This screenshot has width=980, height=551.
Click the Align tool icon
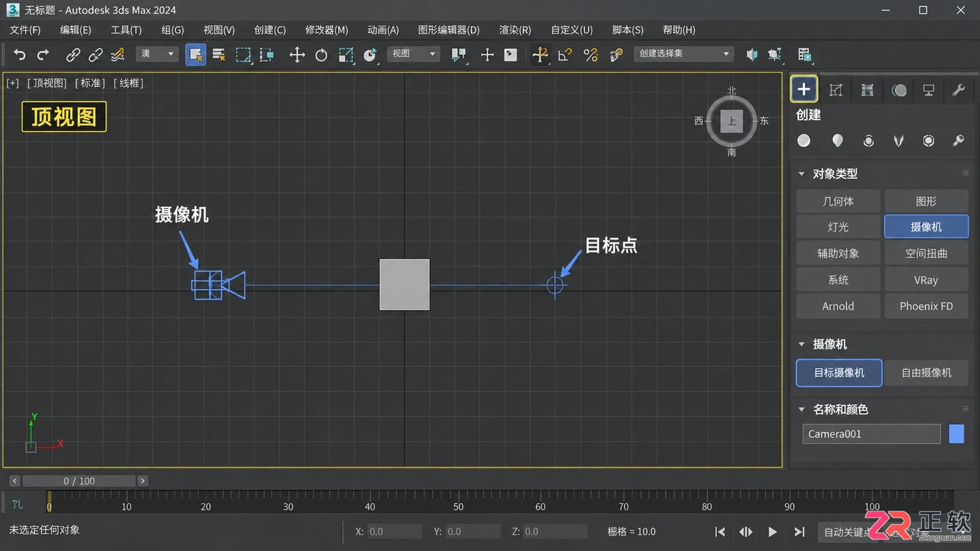pos(774,54)
